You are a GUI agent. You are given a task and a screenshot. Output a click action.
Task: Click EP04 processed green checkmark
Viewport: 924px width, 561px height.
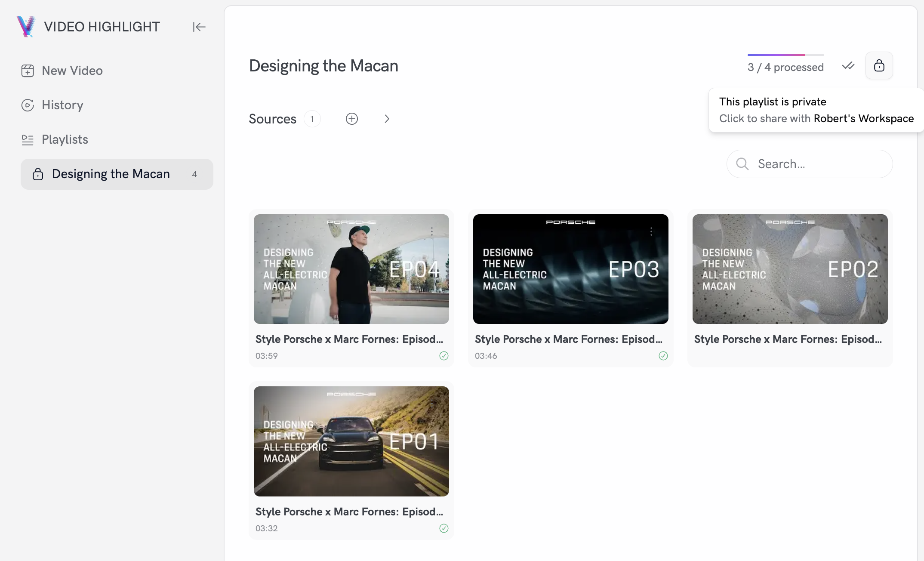[x=444, y=356]
